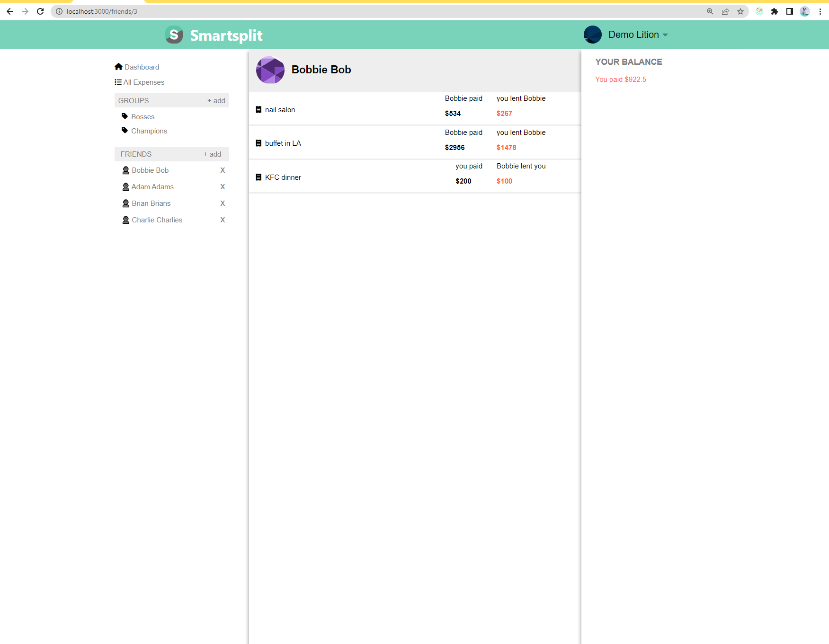This screenshot has width=829, height=644.
Task: Open the Bosses group
Action: (x=143, y=117)
